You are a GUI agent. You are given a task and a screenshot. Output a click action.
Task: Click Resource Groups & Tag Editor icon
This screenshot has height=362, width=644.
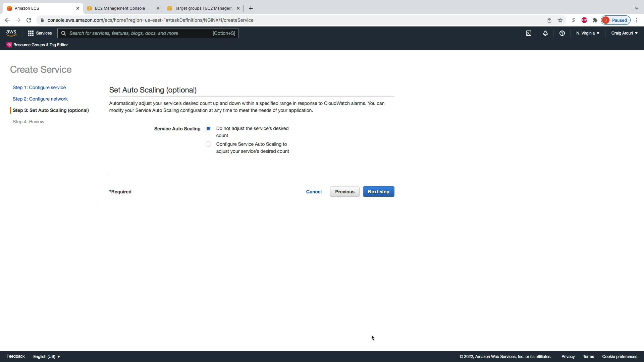(x=9, y=45)
